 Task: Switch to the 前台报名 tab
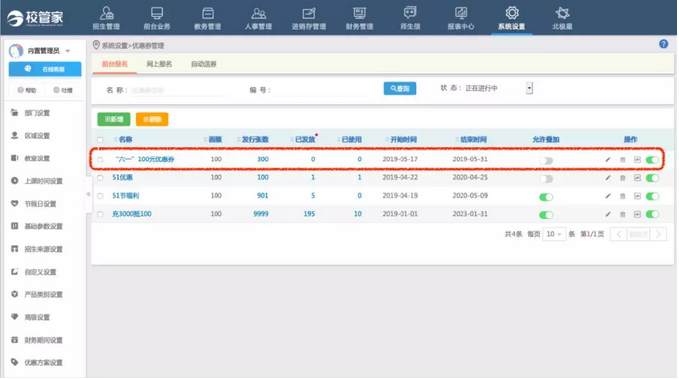[115, 64]
